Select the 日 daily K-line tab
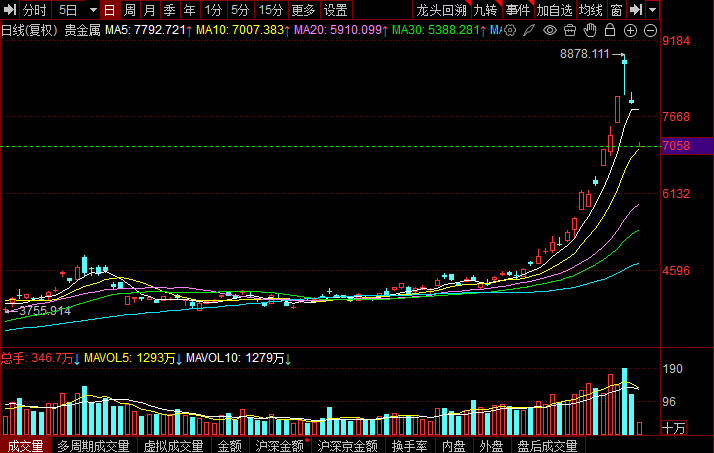This screenshot has width=714, height=453. tap(110, 10)
